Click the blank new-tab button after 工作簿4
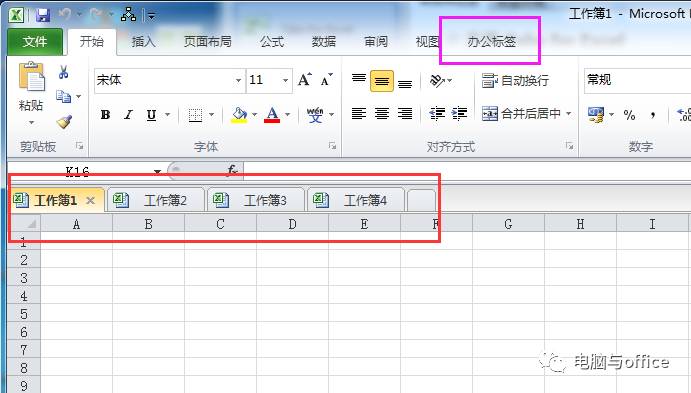The height and width of the screenshot is (393, 691). point(422,200)
